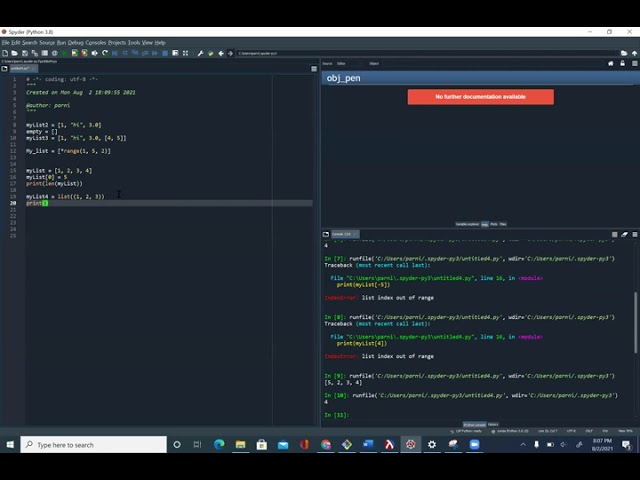Open Settings gear from the taskbar
Screen dimensions: 640x480
(432, 444)
